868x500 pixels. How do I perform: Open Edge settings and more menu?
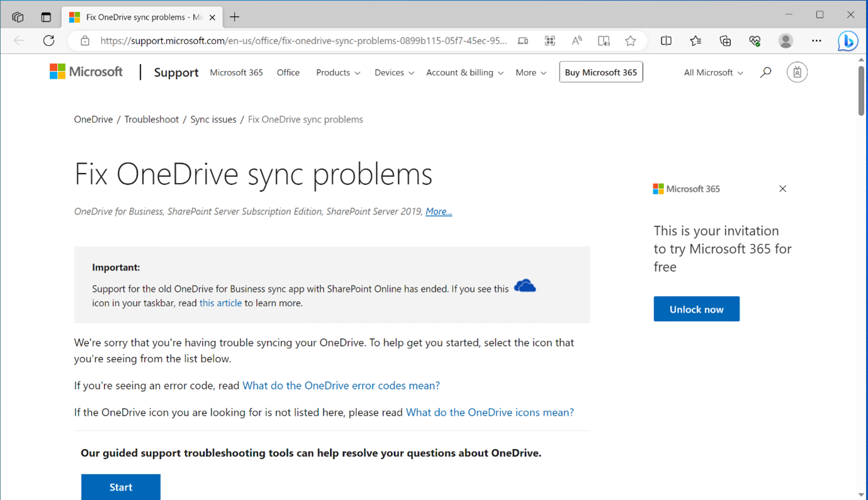click(816, 41)
